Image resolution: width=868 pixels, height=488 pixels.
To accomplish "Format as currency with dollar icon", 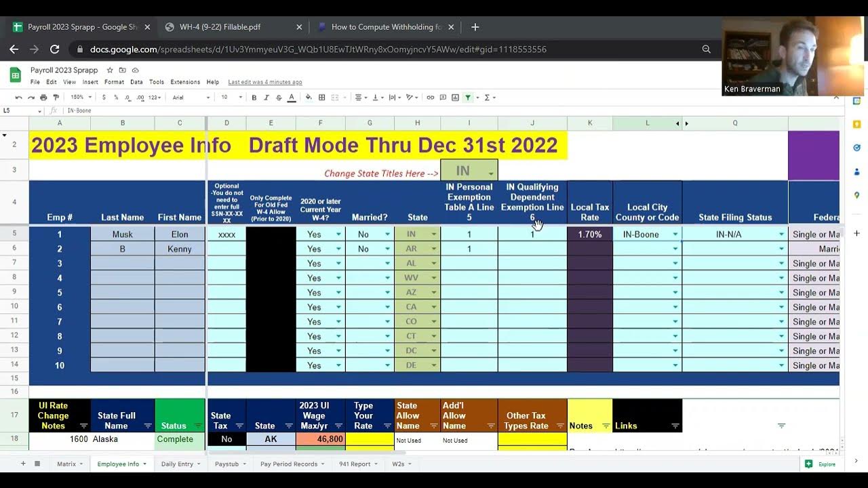I will (104, 98).
